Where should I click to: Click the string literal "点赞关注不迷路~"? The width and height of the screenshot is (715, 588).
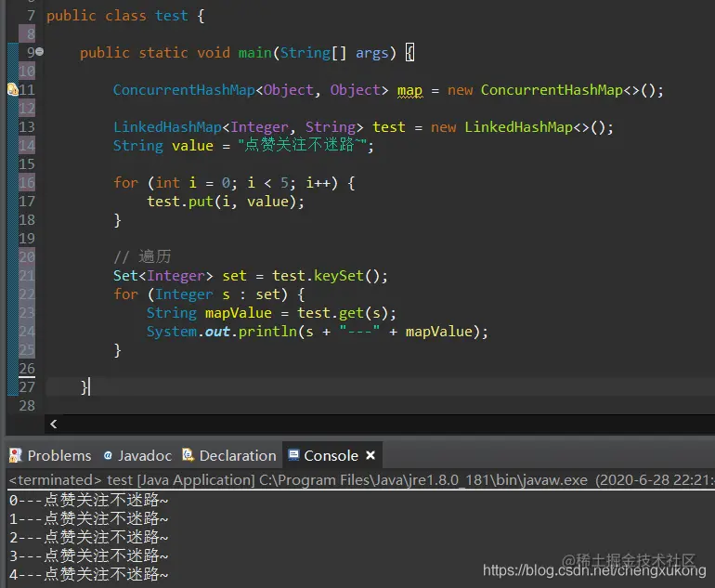[x=302, y=145]
